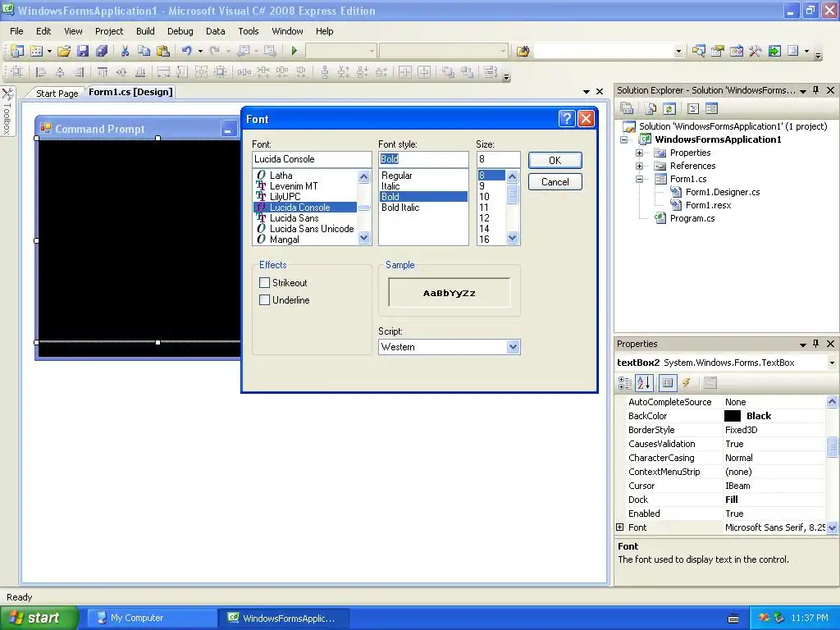Click the Tab Order layout icon
Image resolution: width=840 pixels, height=630 pixels.
(x=490, y=72)
